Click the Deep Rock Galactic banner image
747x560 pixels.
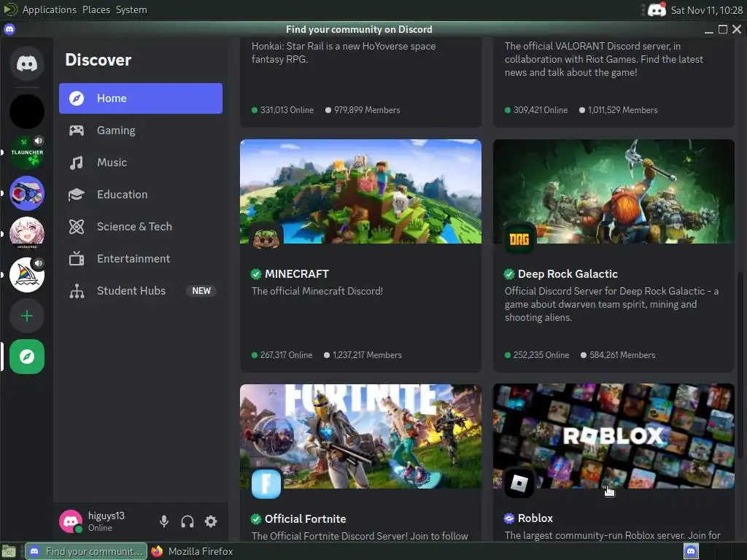click(614, 192)
